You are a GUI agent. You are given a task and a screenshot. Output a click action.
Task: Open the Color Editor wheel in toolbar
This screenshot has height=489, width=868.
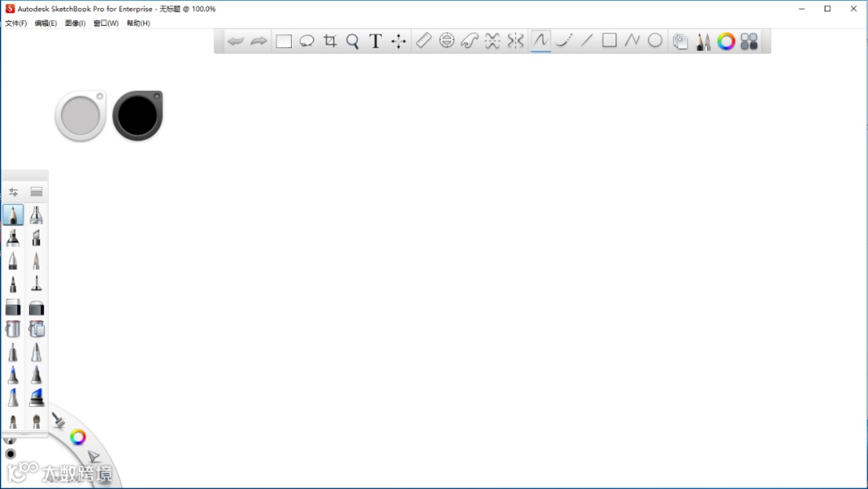tap(726, 41)
